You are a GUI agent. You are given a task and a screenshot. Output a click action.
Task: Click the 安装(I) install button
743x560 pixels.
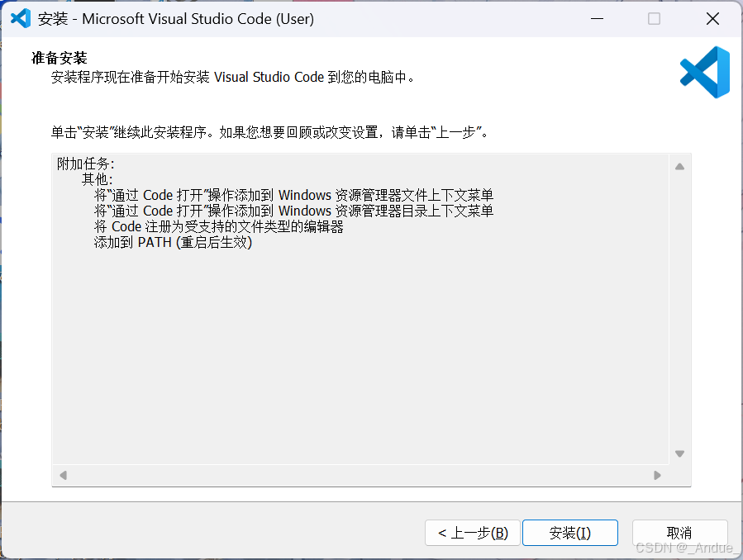click(570, 533)
